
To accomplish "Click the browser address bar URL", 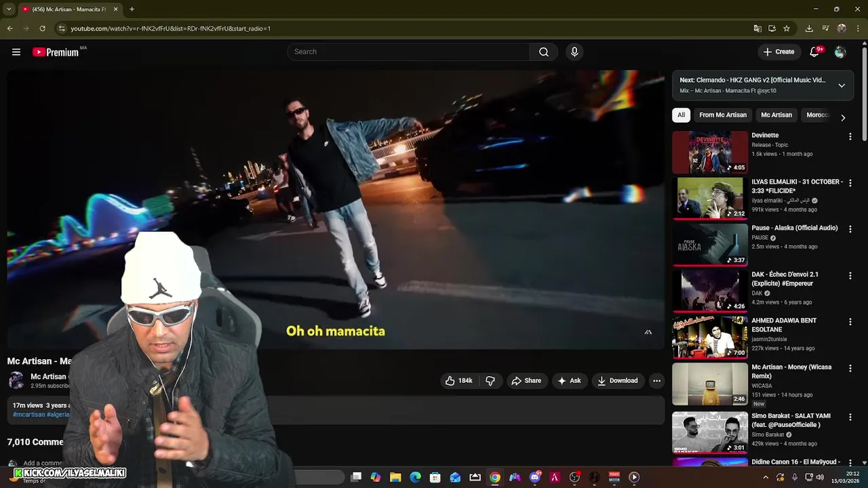I will (x=171, y=28).
